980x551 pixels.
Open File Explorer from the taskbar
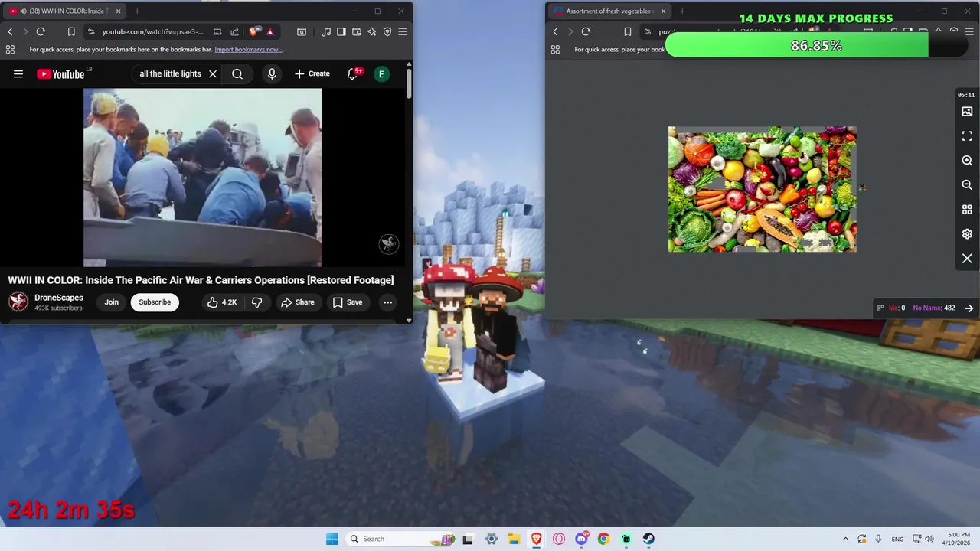[514, 539]
